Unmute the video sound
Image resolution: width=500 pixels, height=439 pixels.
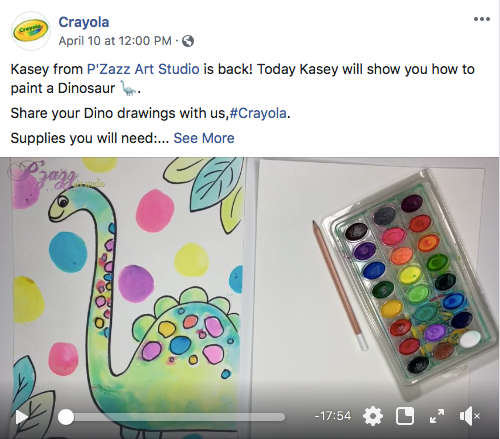coord(469,416)
